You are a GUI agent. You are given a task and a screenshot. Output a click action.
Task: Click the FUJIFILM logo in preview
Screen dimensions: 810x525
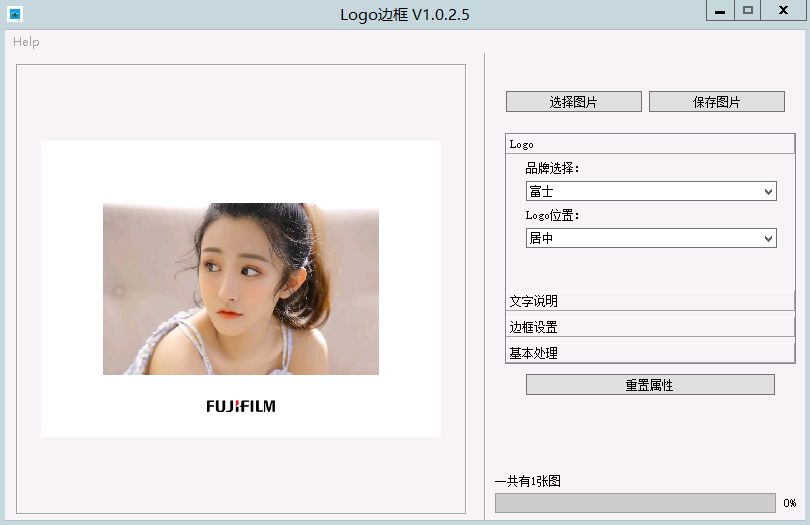pyautogui.click(x=241, y=406)
